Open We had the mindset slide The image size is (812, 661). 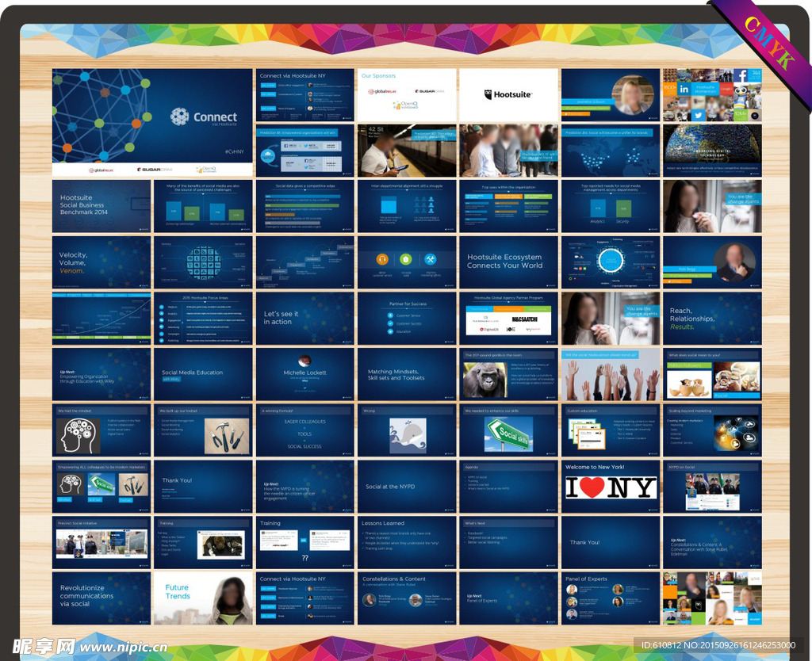click(x=101, y=430)
